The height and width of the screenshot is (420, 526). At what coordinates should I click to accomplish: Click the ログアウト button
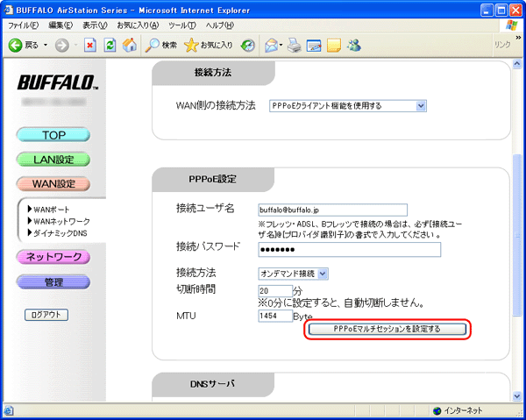tap(46, 315)
